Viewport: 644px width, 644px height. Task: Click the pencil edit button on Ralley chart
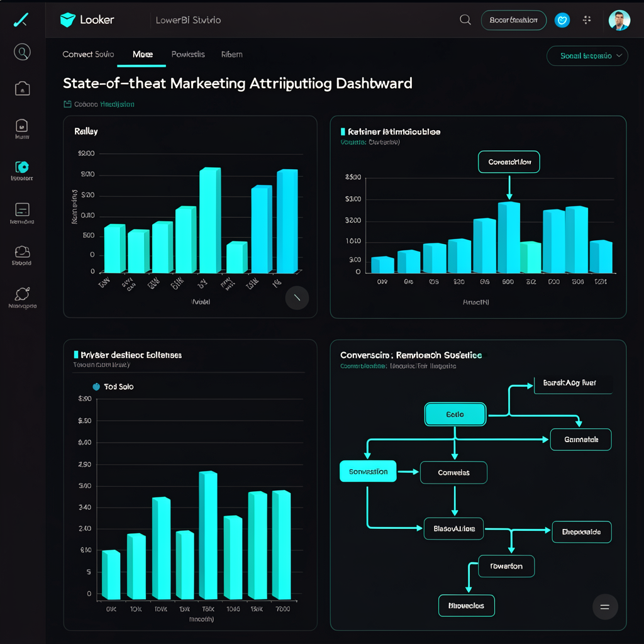tap(297, 297)
